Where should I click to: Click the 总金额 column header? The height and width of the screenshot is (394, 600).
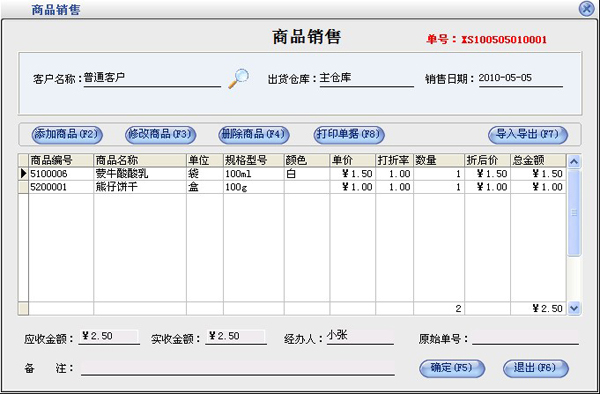tap(538, 160)
